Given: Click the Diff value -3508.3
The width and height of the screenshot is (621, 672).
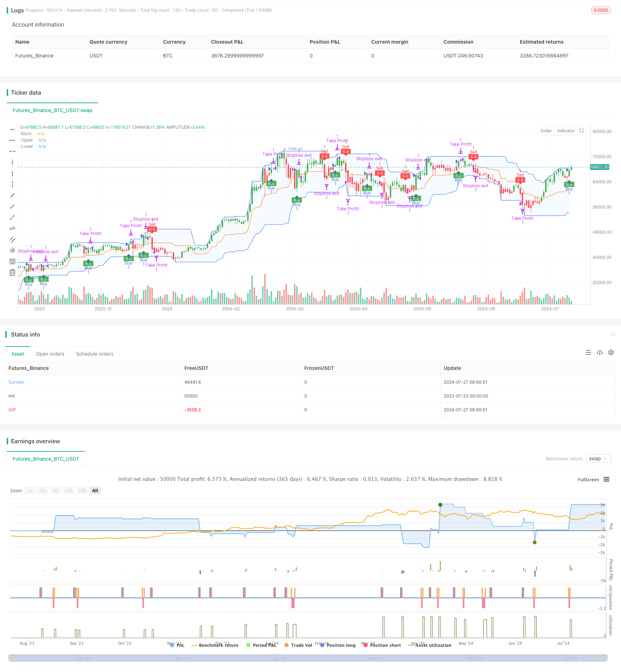Looking at the screenshot, I should (193, 410).
